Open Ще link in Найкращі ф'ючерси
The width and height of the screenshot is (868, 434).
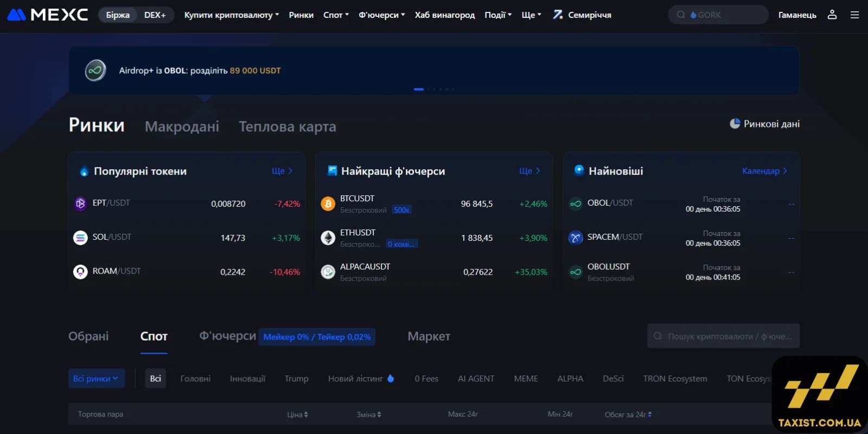529,171
